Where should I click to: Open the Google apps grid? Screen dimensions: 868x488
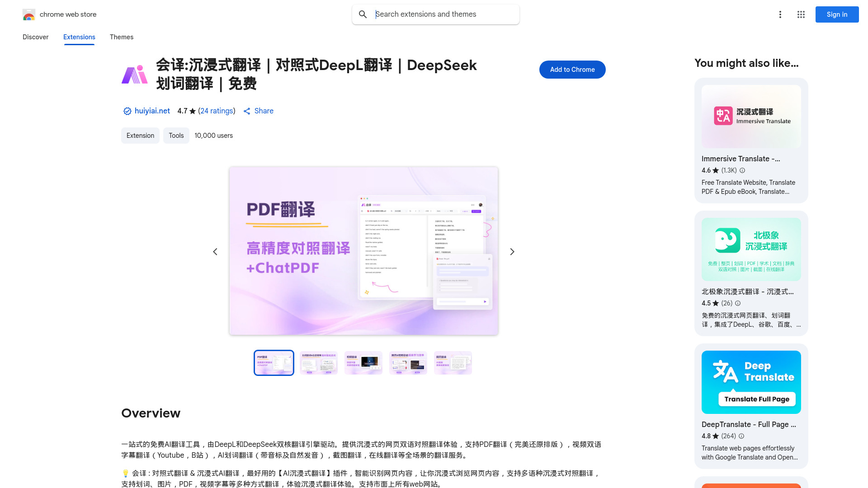pyautogui.click(x=801, y=14)
